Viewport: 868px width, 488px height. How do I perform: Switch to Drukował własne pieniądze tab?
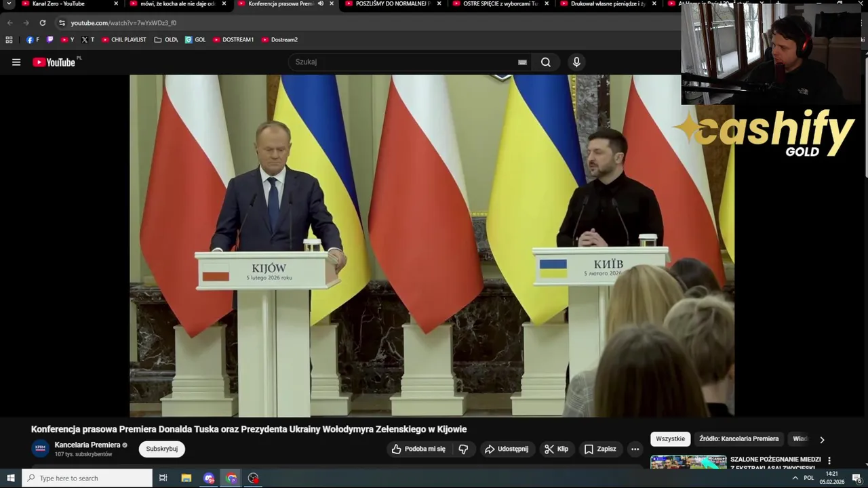click(x=608, y=3)
